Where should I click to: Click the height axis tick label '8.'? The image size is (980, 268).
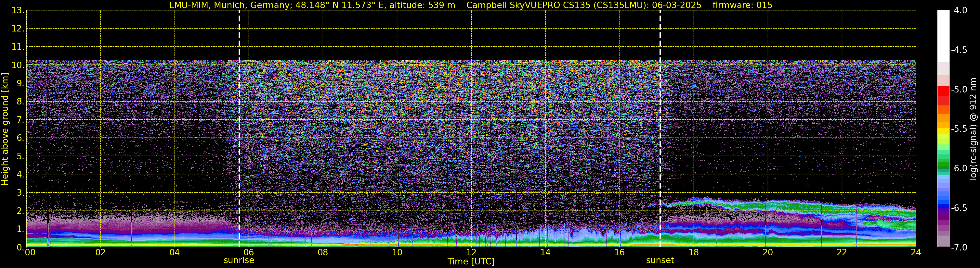click(20, 101)
